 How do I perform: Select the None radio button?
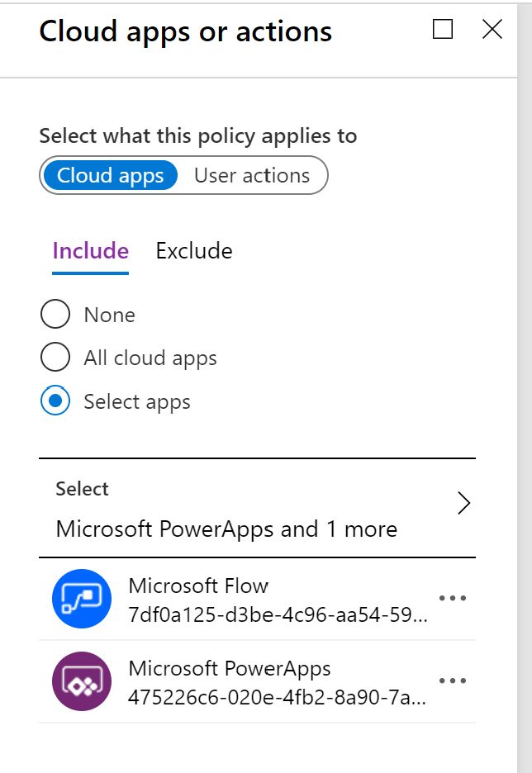pos(55,314)
